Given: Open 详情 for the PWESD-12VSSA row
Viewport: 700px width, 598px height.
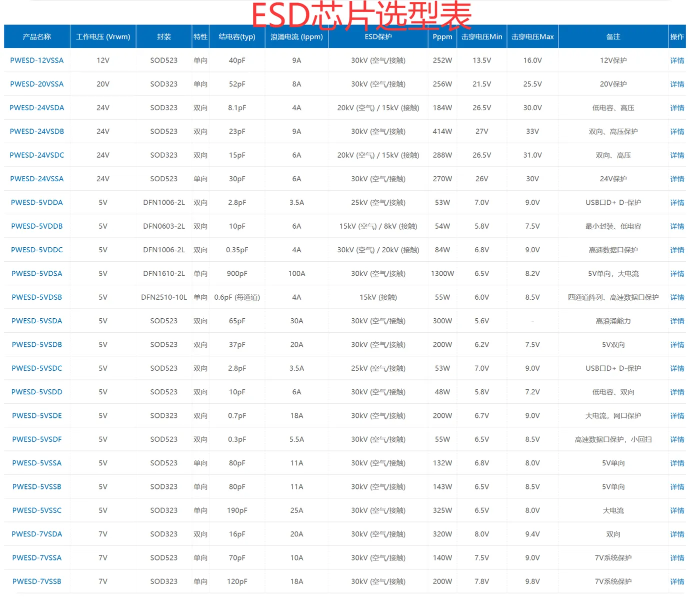Looking at the screenshot, I should click(677, 61).
